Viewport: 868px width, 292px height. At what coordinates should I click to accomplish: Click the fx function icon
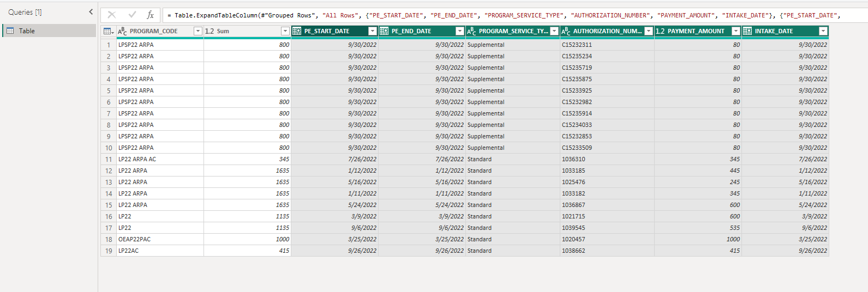point(151,15)
